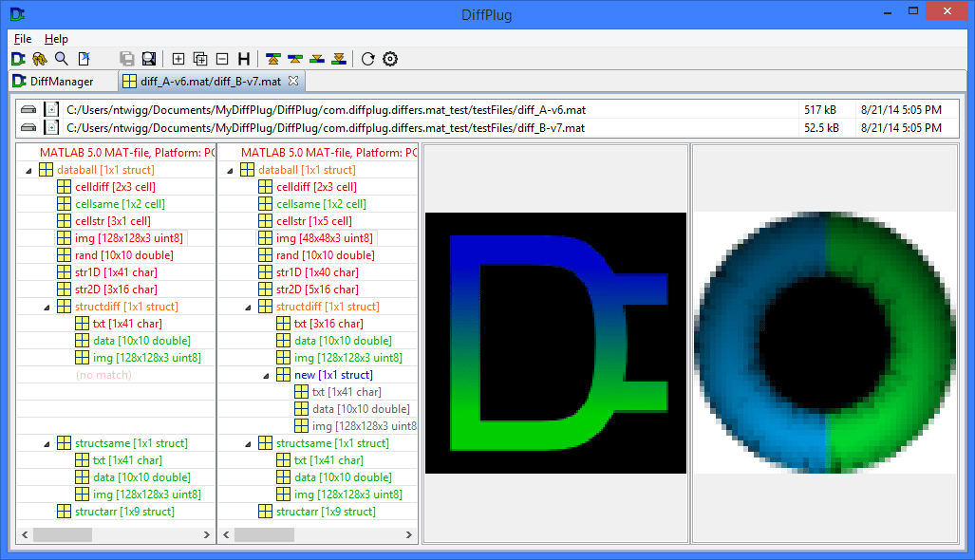Click the H hide-matched icon
The image size is (975, 560).
243,59
